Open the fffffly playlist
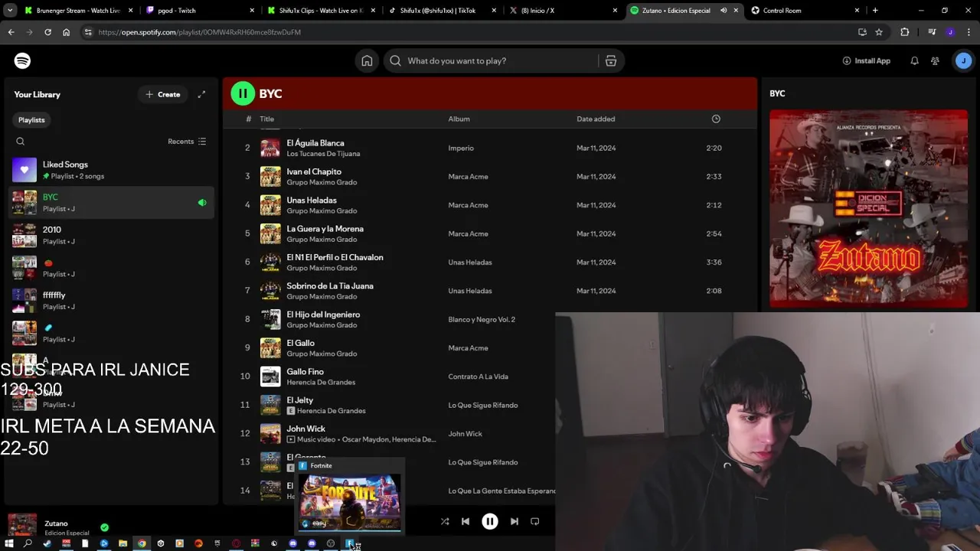 click(x=110, y=300)
